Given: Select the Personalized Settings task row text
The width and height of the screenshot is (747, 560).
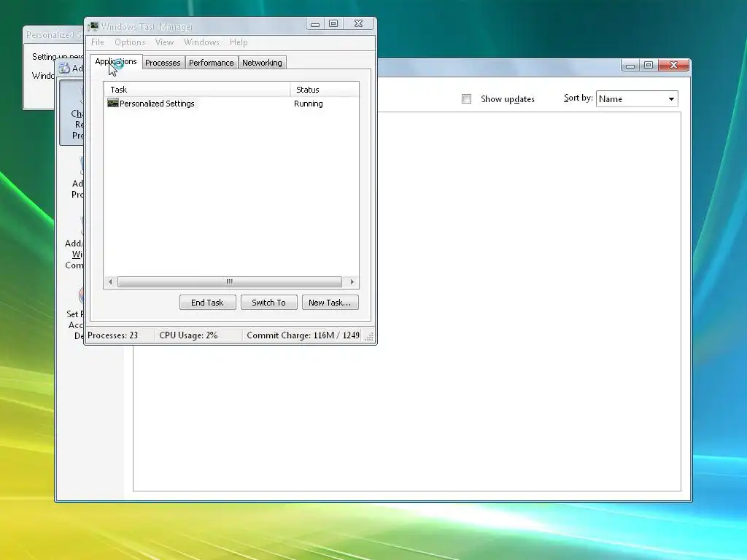Looking at the screenshot, I should pos(157,104).
